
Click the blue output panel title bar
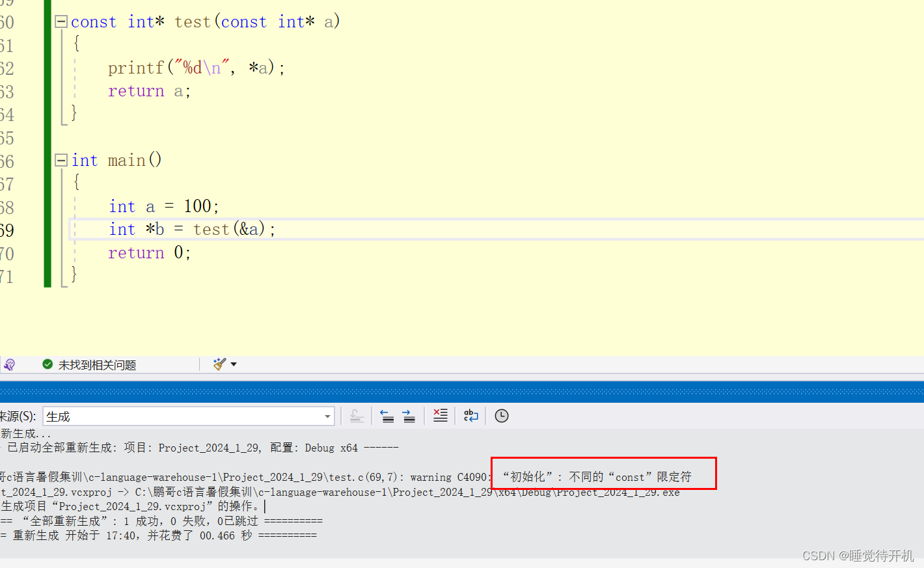(462, 392)
